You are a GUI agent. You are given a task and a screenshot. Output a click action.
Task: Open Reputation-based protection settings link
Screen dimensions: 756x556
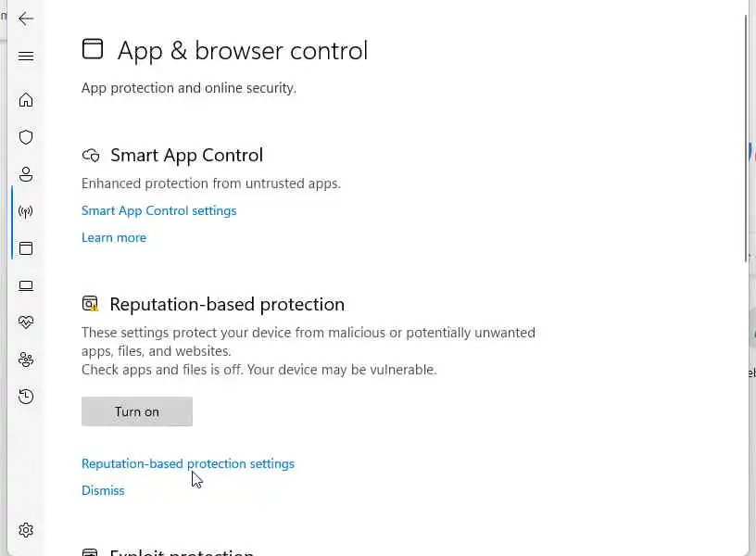[x=188, y=463]
